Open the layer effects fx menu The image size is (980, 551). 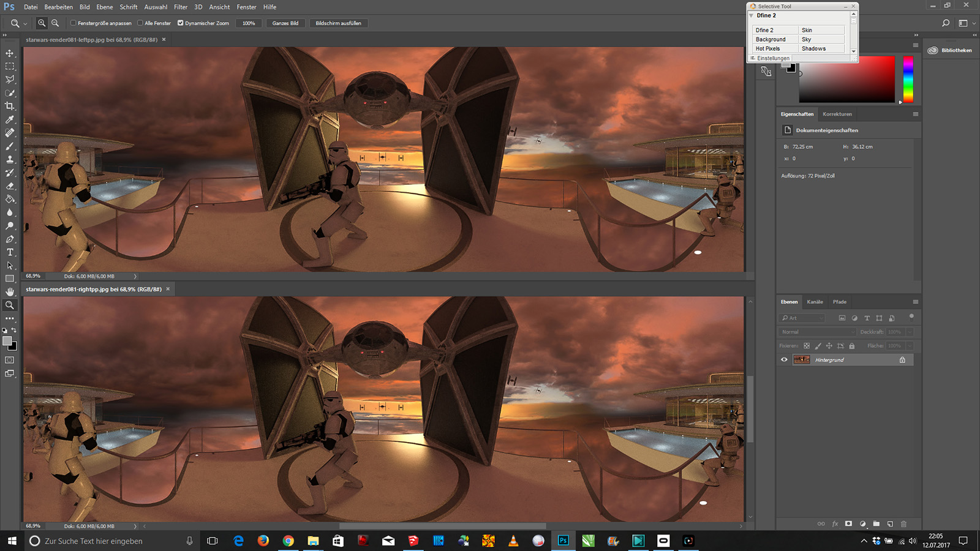point(835,524)
